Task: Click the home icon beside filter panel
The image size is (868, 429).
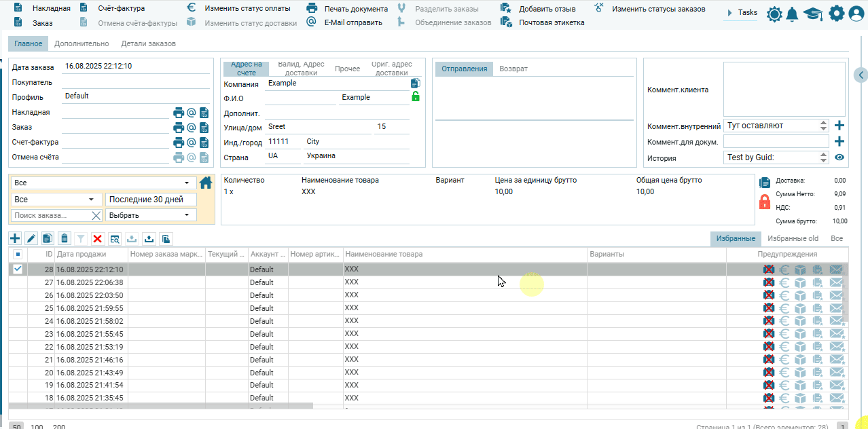Action: point(206,182)
